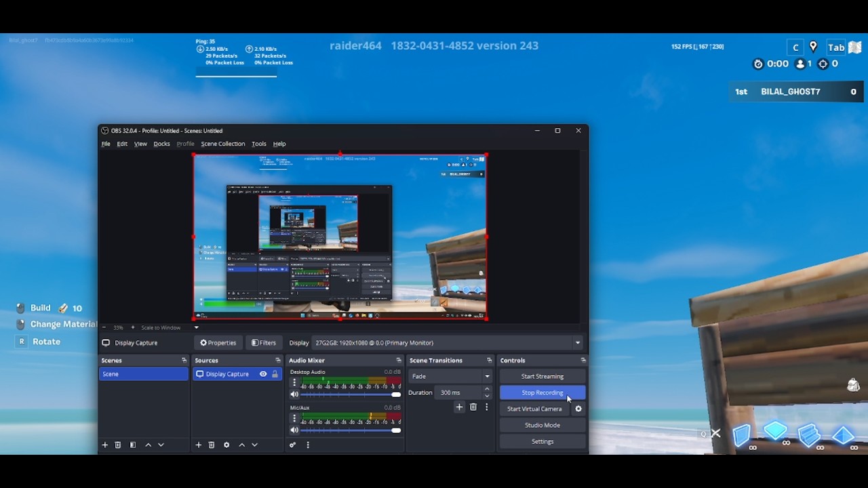Toggle Studio Mode

(542, 425)
